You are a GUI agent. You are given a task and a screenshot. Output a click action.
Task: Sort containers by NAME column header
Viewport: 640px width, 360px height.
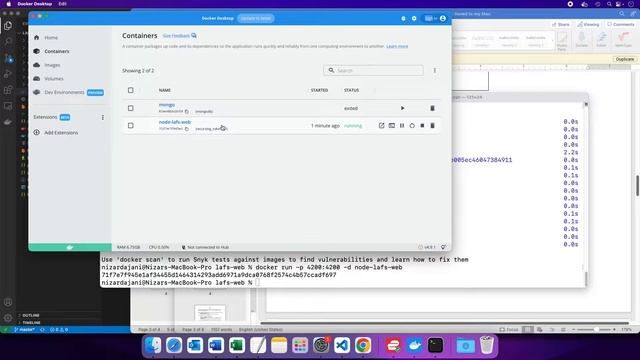coord(165,90)
